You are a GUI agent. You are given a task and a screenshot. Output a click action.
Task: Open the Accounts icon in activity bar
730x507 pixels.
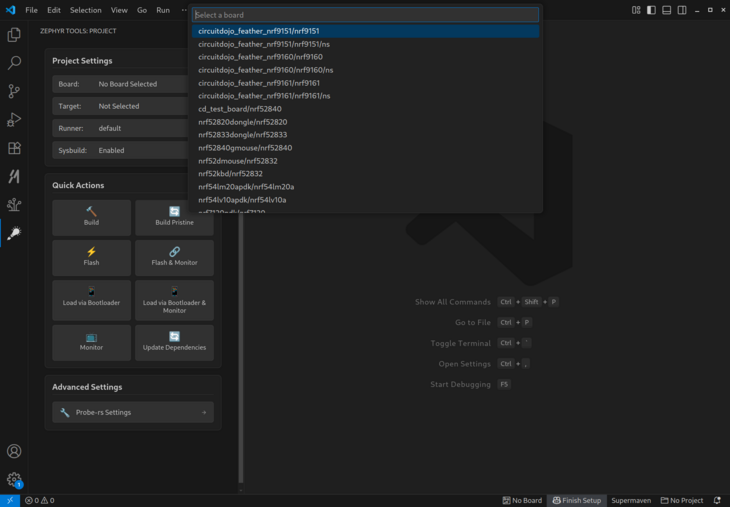tap(14, 451)
